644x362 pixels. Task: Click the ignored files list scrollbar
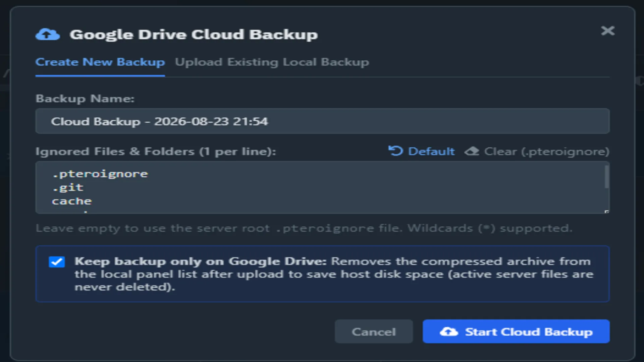[606, 177]
